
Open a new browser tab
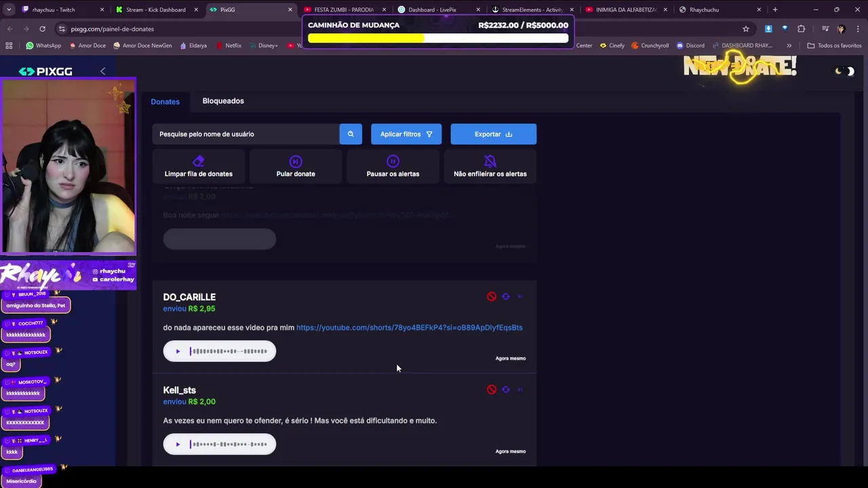(x=775, y=9)
